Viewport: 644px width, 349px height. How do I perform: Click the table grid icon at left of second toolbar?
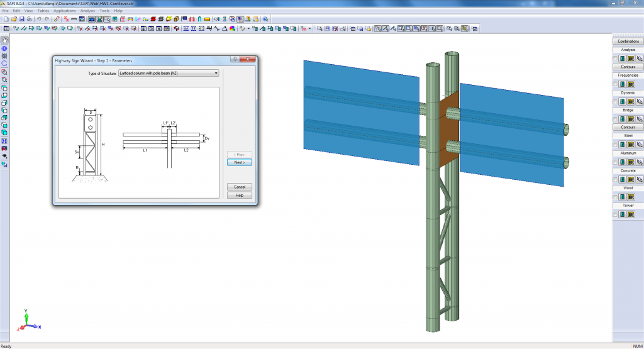pyautogui.click(x=6, y=29)
